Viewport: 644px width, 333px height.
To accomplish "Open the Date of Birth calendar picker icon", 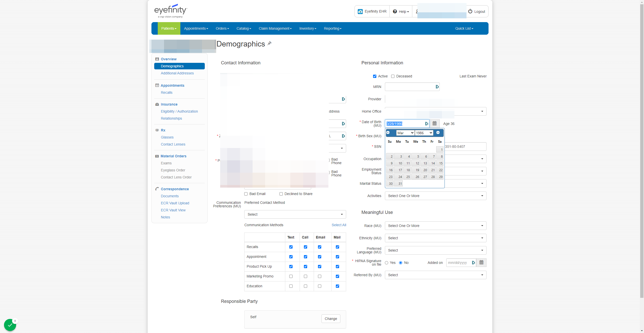I will click(x=434, y=123).
